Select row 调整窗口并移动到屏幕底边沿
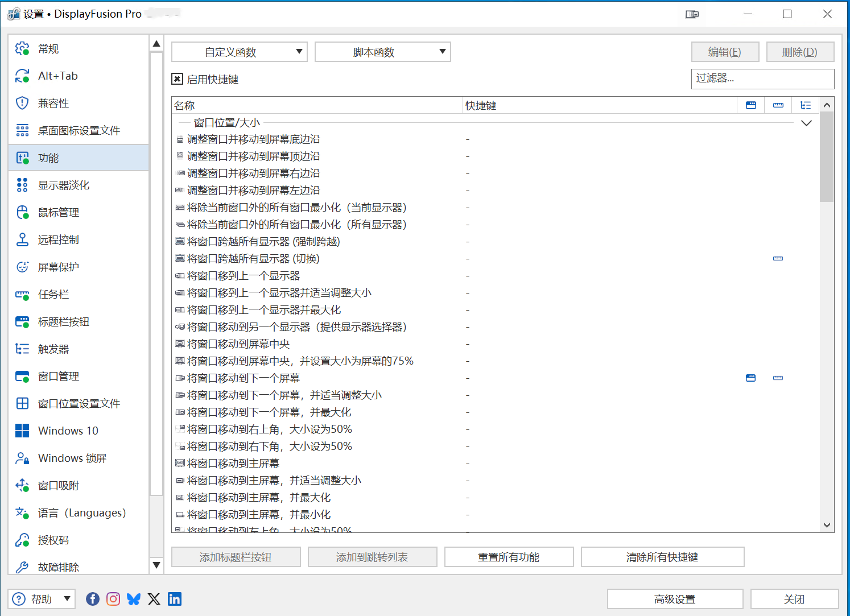Viewport: 850px width, 616px height. (496, 139)
